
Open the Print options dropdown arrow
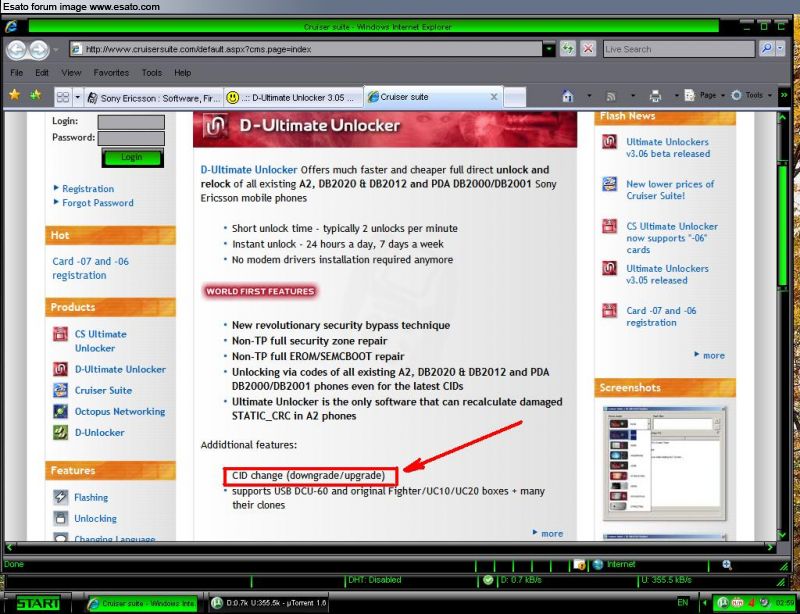pyautogui.click(x=677, y=96)
